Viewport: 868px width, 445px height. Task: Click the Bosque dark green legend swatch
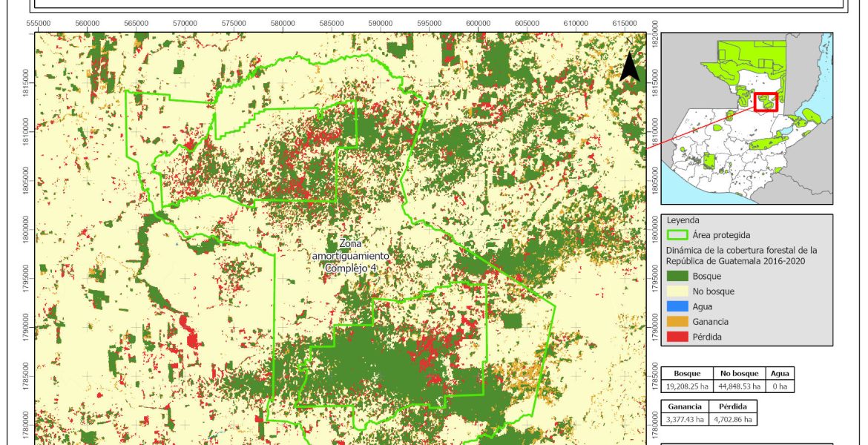[677, 276]
